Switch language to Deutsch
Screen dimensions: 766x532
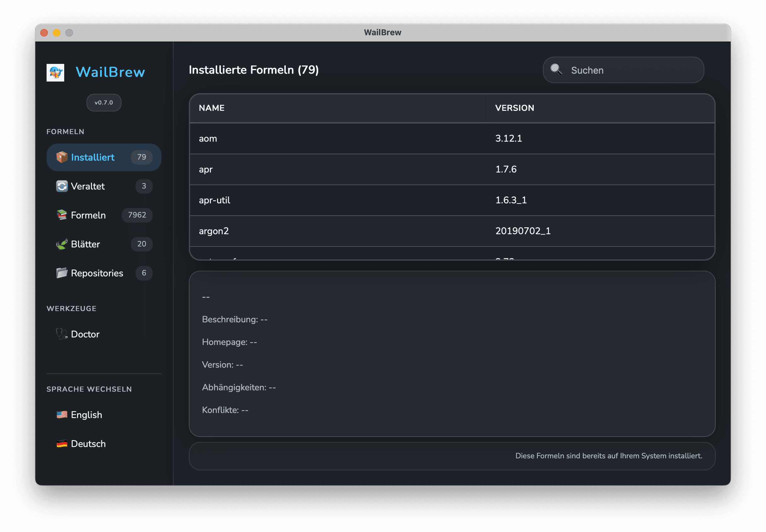tap(104, 444)
